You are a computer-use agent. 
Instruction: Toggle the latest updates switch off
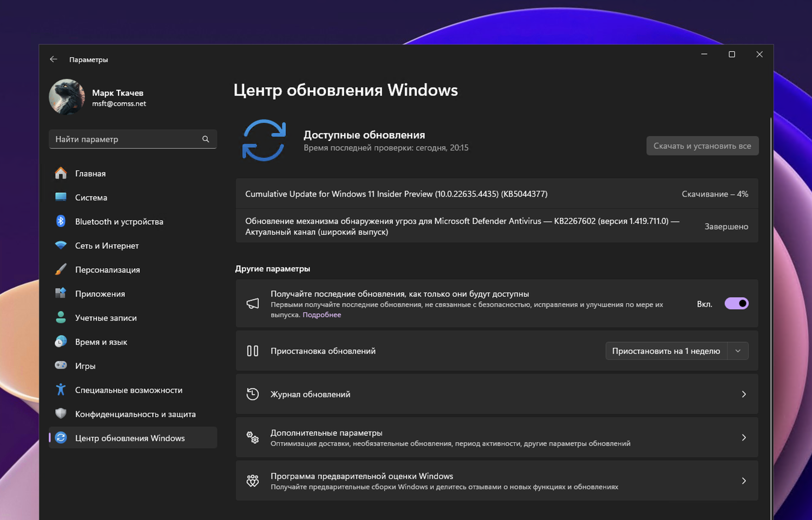coord(736,303)
